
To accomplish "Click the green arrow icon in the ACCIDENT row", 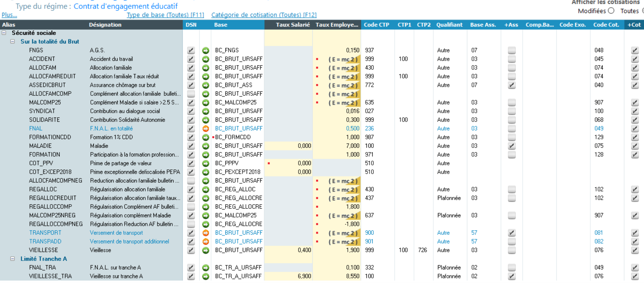I will (x=206, y=59).
